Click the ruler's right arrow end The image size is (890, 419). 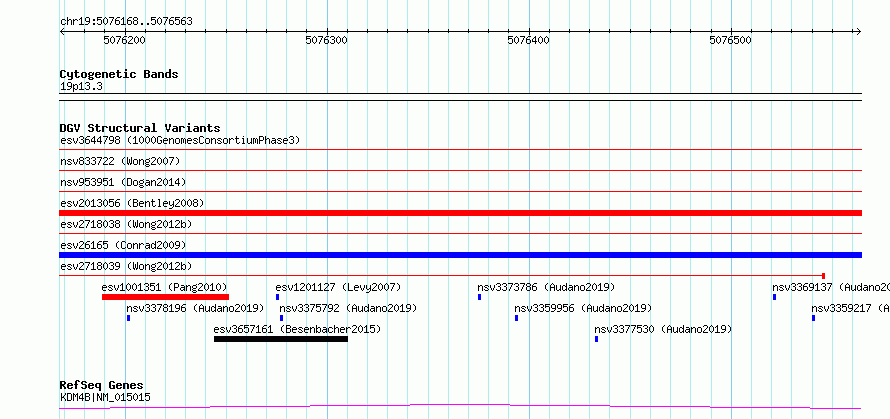(x=859, y=32)
